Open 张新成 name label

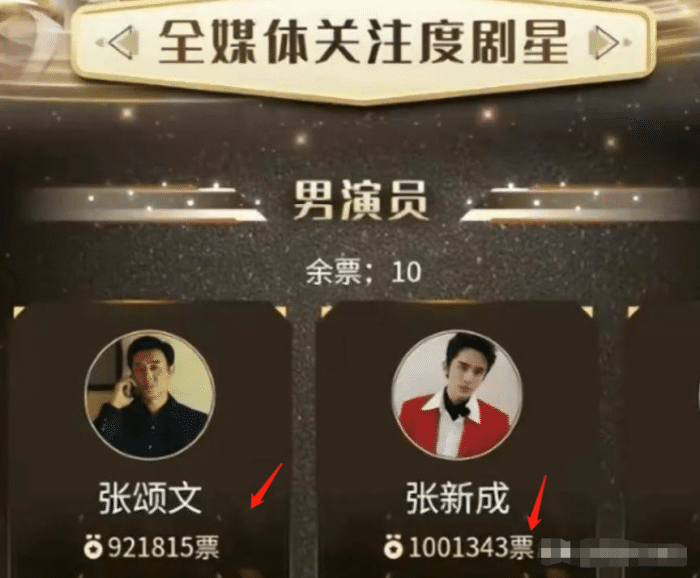click(458, 499)
